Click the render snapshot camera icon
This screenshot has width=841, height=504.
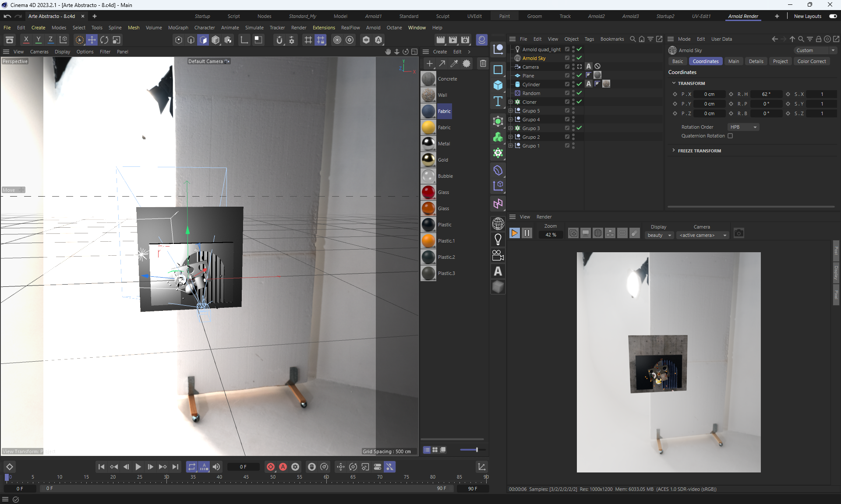[739, 233]
